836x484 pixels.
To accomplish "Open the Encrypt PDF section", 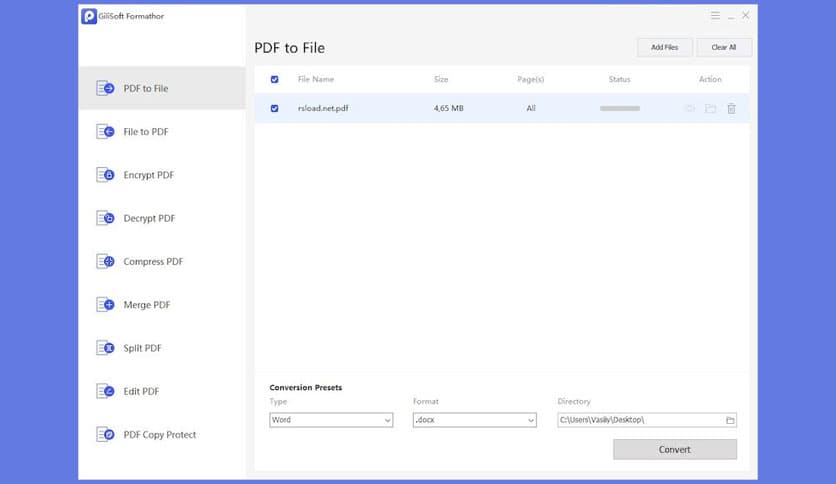I will pyautogui.click(x=162, y=174).
